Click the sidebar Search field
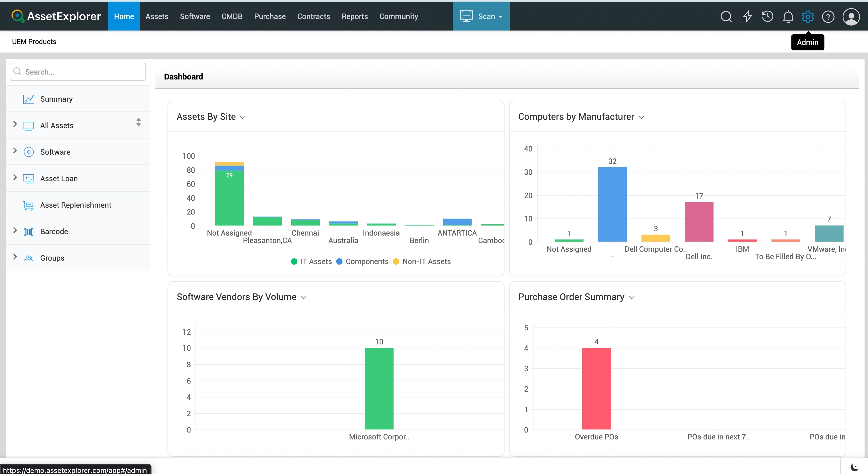Viewport: 868px width, 474px height. coord(78,72)
